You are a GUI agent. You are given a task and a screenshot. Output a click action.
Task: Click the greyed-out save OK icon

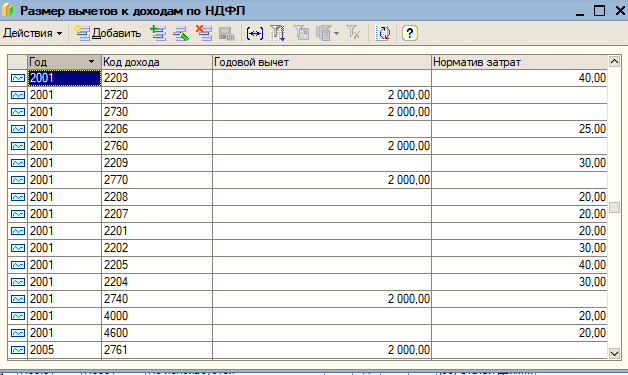click(x=227, y=33)
